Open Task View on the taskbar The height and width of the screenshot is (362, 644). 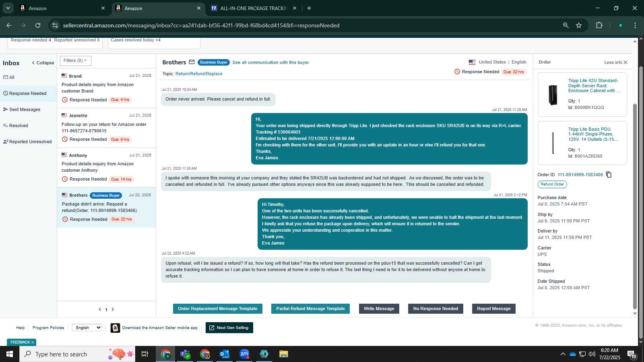coord(145,354)
